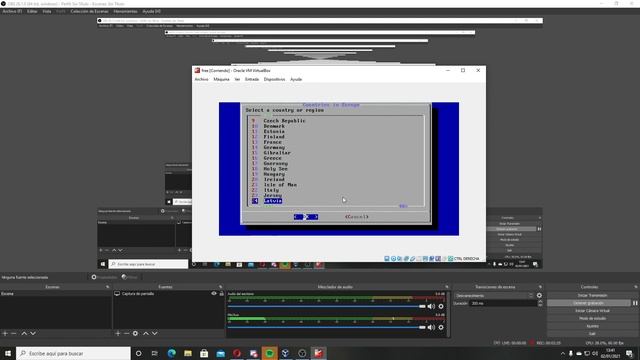Image resolution: width=640 pixels, height=360 pixels.
Task: Click the Duración 300 ms input field
Action: click(x=503, y=303)
